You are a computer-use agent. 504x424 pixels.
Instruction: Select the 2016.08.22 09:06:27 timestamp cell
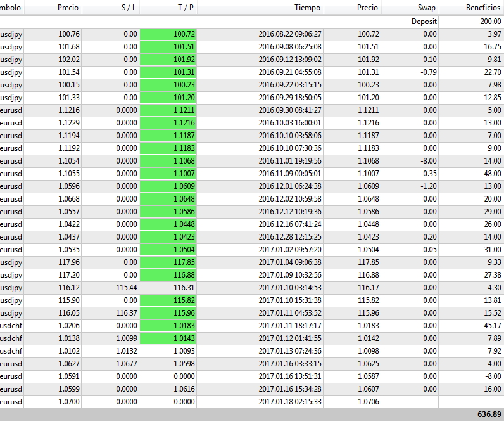(x=290, y=34)
